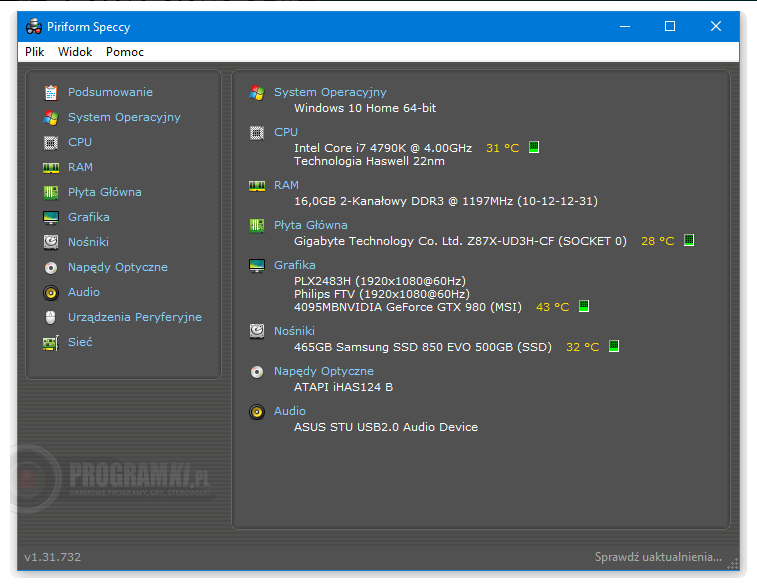
Task: Click Windows 10 Home 64-bit text
Action: pos(365,108)
